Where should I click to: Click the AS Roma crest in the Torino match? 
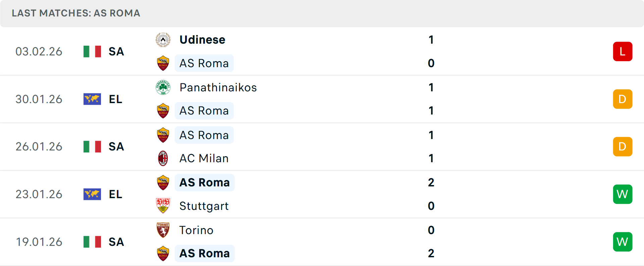tap(163, 254)
